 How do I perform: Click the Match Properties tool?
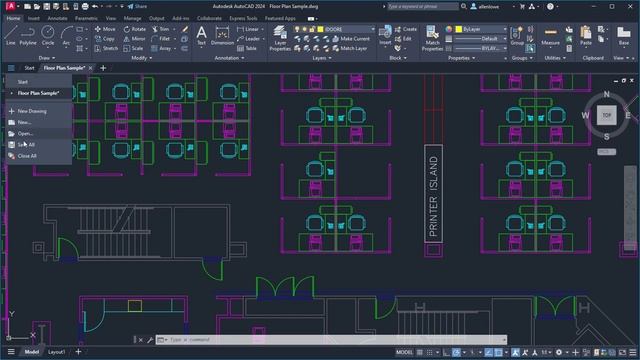click(x=432, y=38)
